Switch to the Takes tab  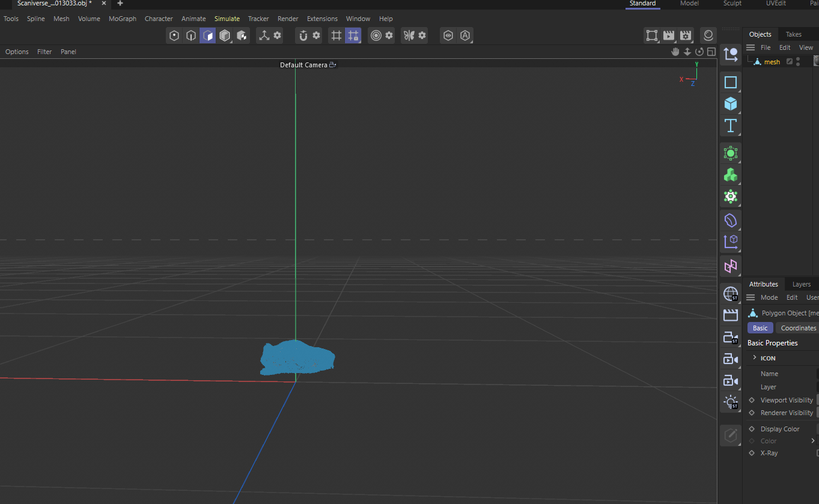pyautogui.click(x=794, y=34)
